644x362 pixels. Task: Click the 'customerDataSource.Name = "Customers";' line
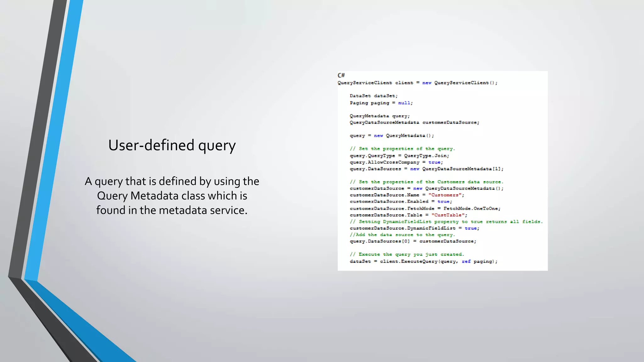[x=407, y=195]
